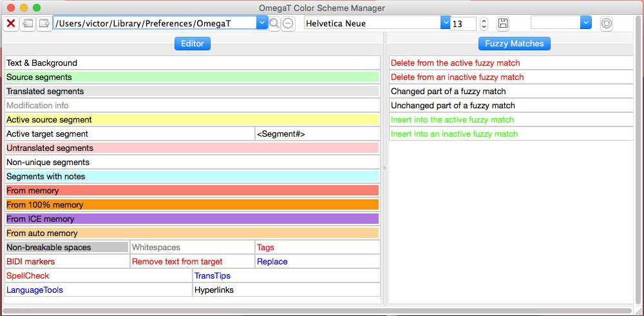The height and width of the screenshot is (316, 644).
Task: Select the blue Replace cell
Action: click(318, 262)
